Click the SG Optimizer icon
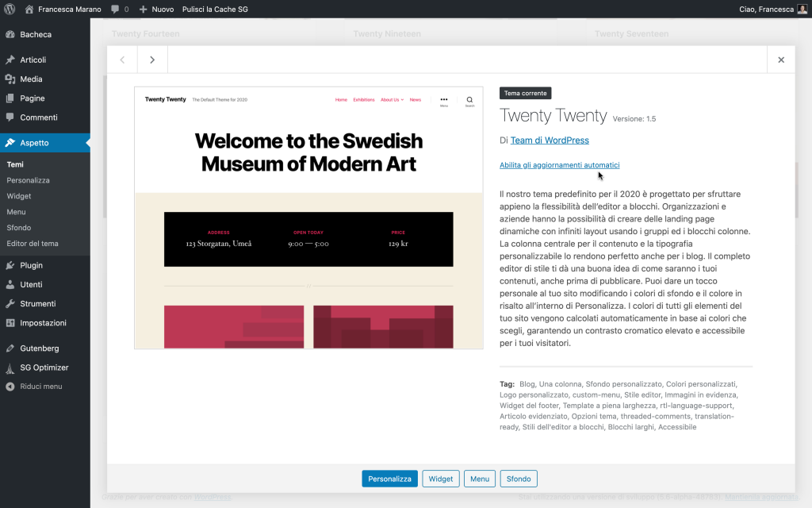The height and width of the screenshot is (508, 812). click(10, 368)
